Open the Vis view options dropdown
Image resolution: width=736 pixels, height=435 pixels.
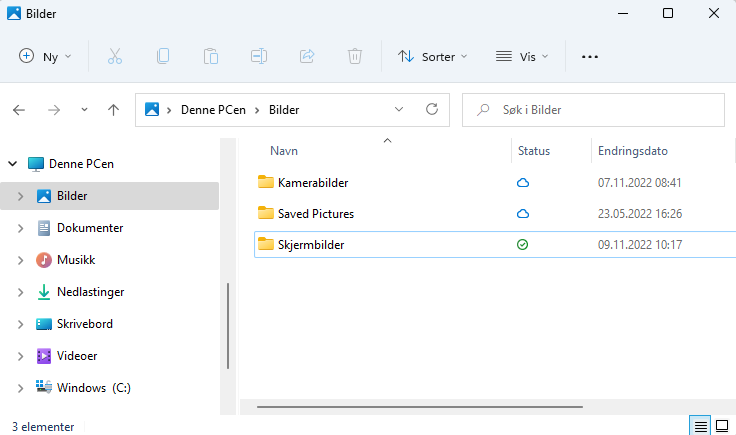(x=522, y=57)
